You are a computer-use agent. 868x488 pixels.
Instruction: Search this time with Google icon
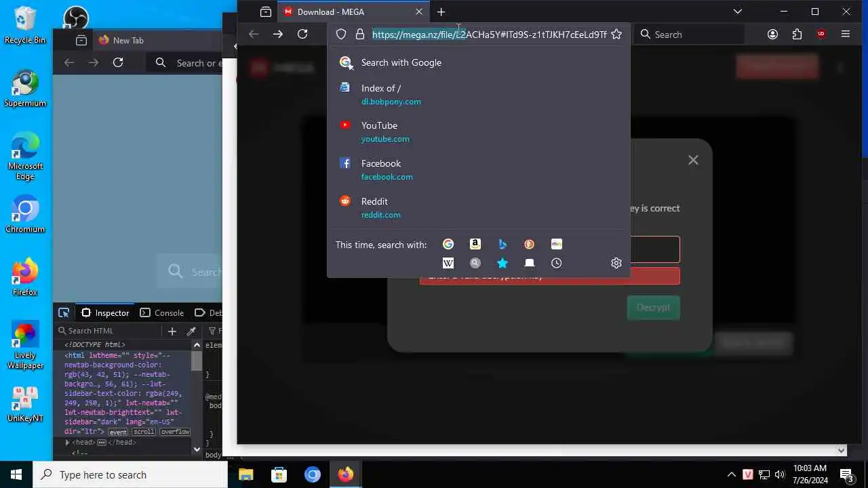point(448,244)
